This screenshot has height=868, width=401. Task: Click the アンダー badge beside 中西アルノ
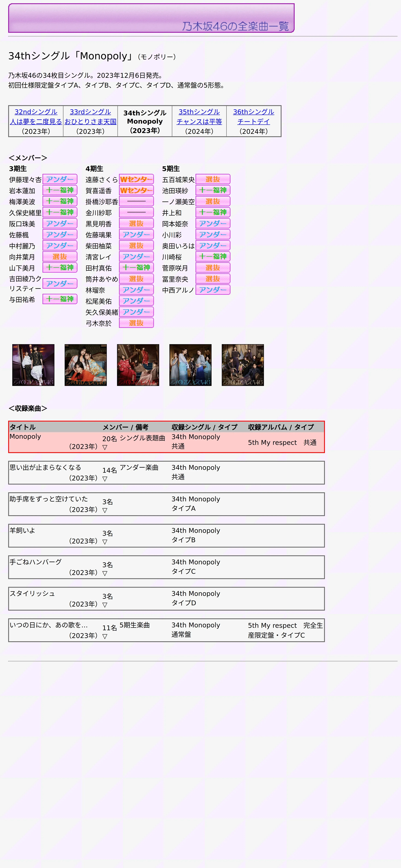click(x=213, y=290)
